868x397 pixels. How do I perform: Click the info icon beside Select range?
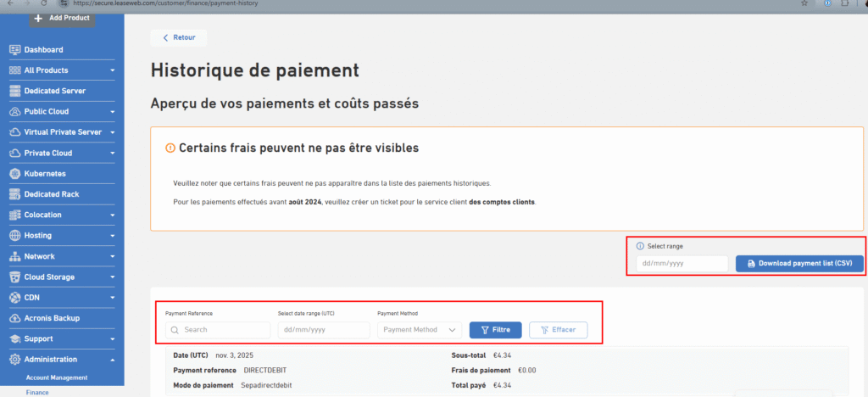pyautogui.click(x=640, y=246)
